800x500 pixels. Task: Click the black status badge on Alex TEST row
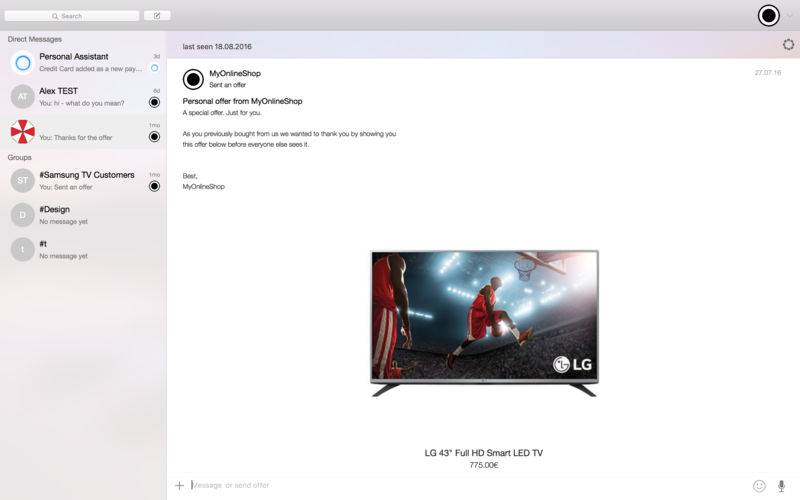click(154, 103)
